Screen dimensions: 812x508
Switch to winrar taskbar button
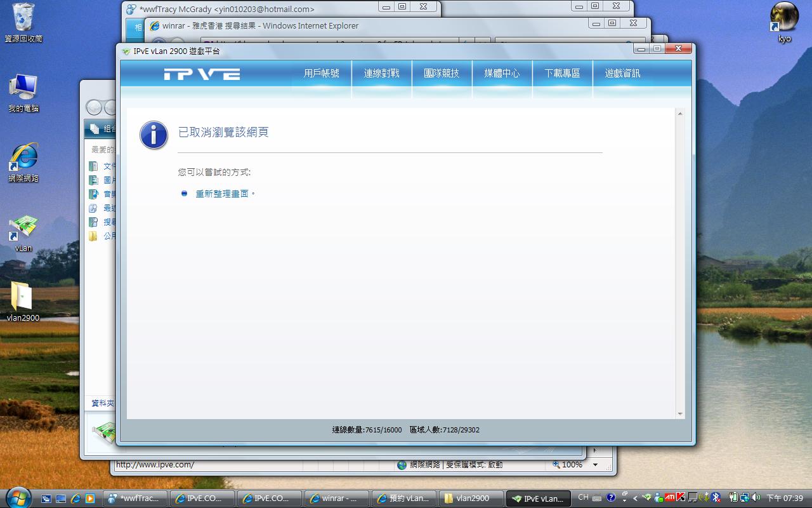click(337, 498)
